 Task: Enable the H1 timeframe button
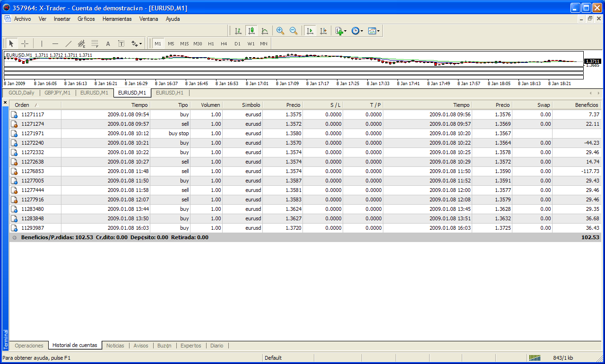pos(211,43)
